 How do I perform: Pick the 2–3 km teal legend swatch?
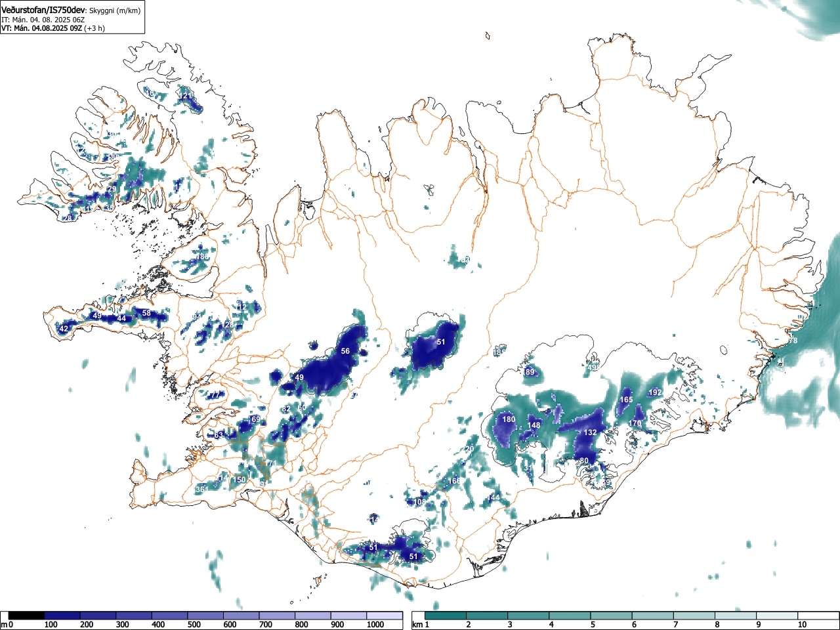(487, 616)
